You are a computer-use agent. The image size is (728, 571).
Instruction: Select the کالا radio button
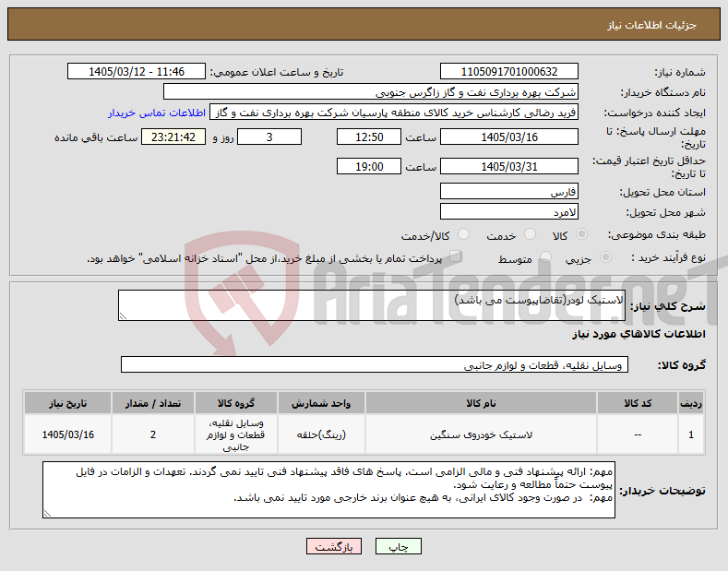[x=581, y=234]
